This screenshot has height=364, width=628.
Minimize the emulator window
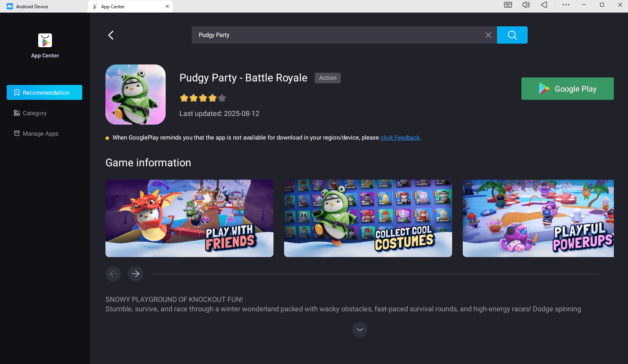click(x=584, y=5)
